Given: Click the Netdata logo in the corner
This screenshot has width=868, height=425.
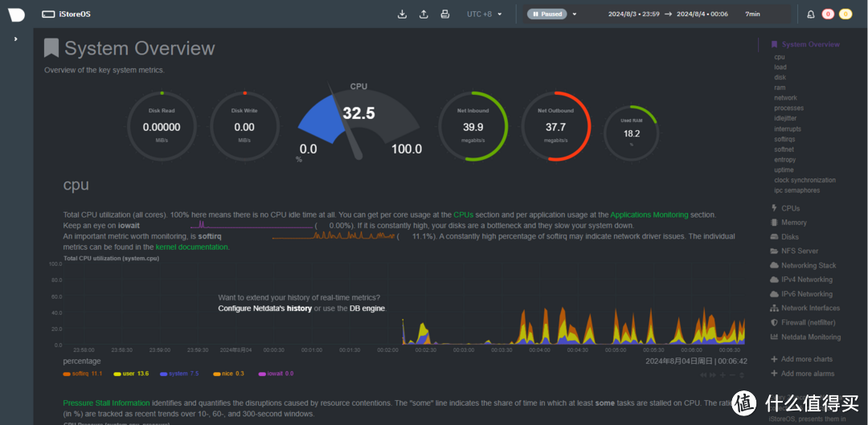Looking at the screenshot, I should tap(16, 14).
